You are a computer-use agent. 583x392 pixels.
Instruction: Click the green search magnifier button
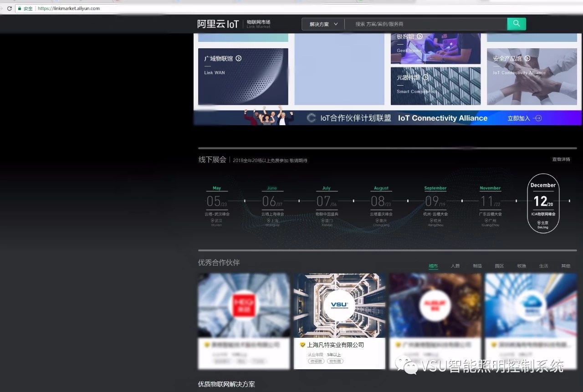click(x=516, y=24)
